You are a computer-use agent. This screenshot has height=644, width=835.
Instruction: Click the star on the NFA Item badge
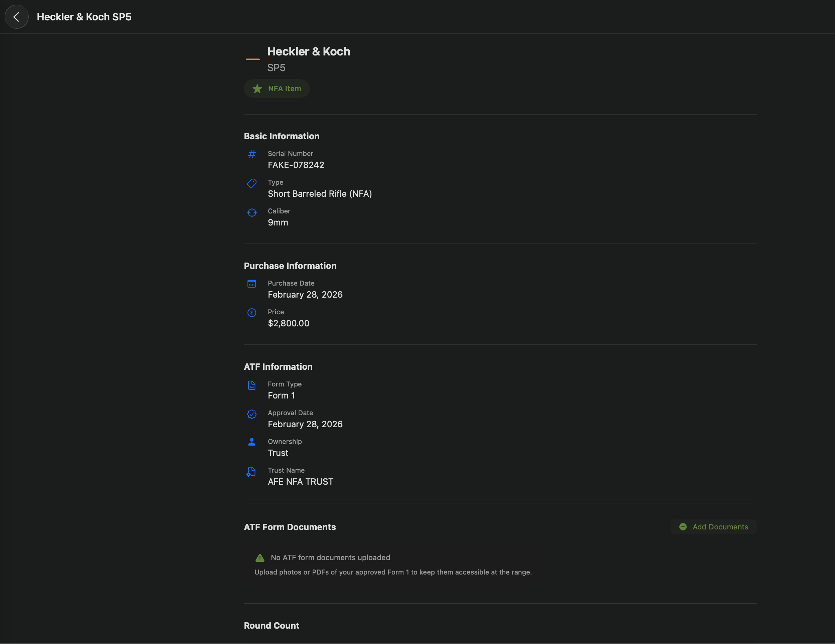click(x=257, y=88)
